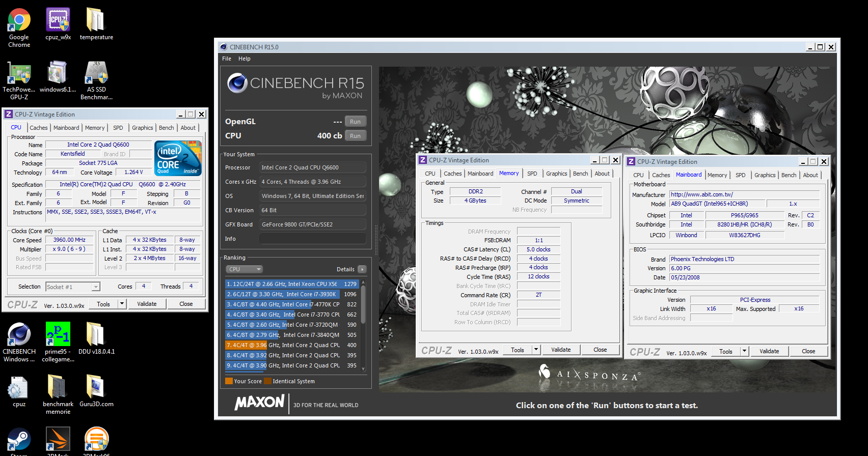
Task: Click Validate in left CPU-Z window
Action: click(147, 304)
